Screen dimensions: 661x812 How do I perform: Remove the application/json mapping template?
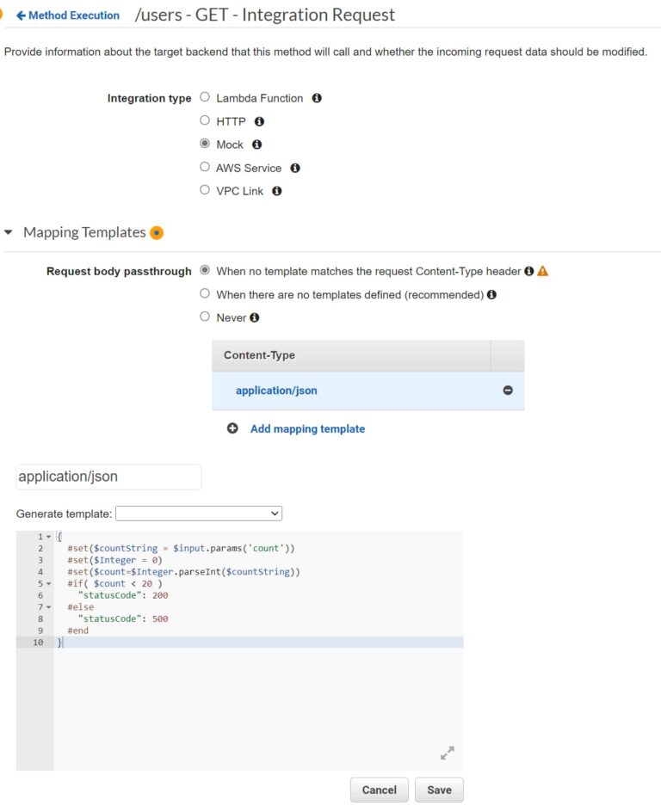click(508, 390)
